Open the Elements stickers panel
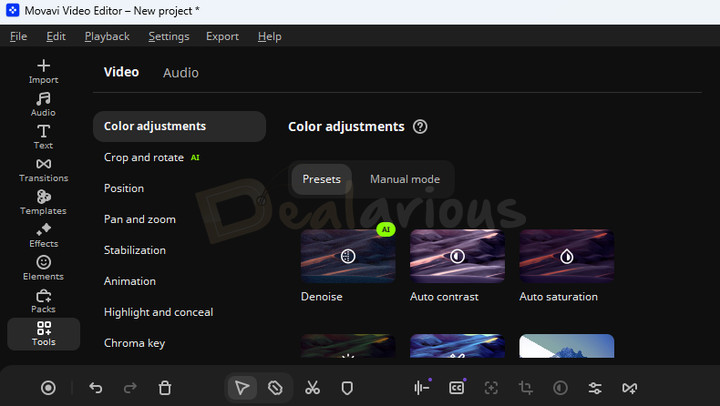Screen dimensions: 720x406 pyautogui.click(x=43, y=268)
